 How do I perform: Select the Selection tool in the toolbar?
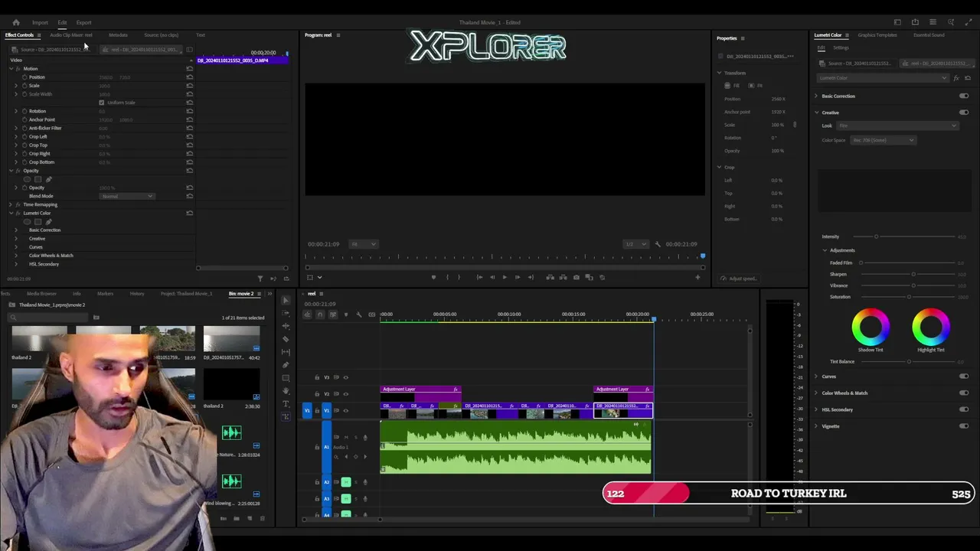pos(286,300)
